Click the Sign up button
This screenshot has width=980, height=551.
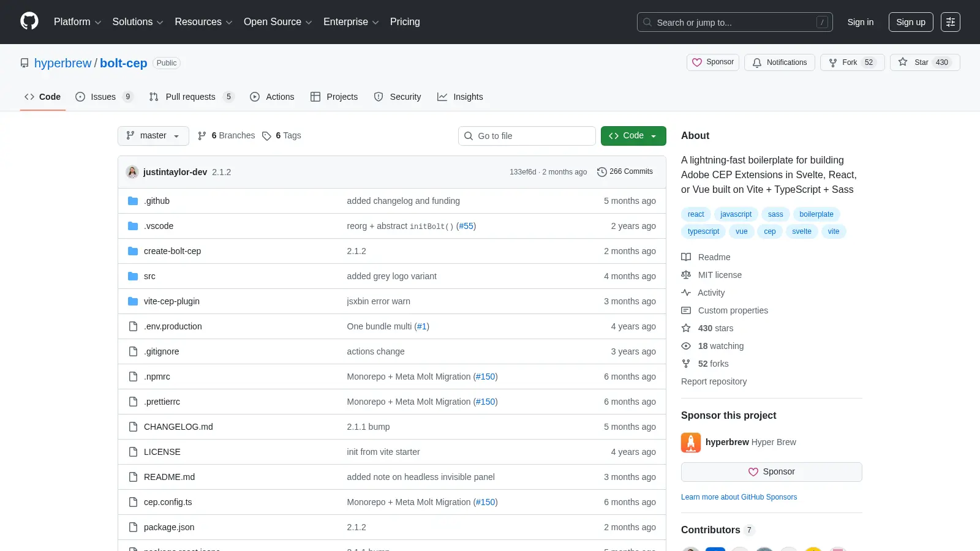pos(911,22)
